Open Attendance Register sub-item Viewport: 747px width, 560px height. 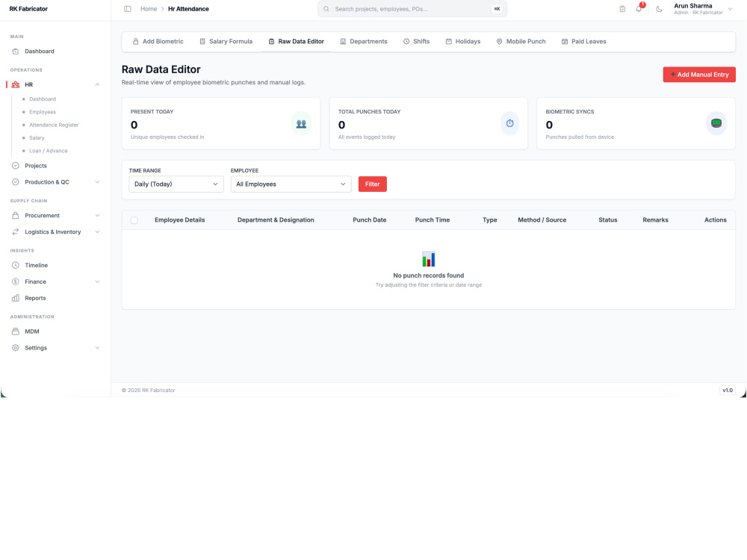tap(54, 125)
